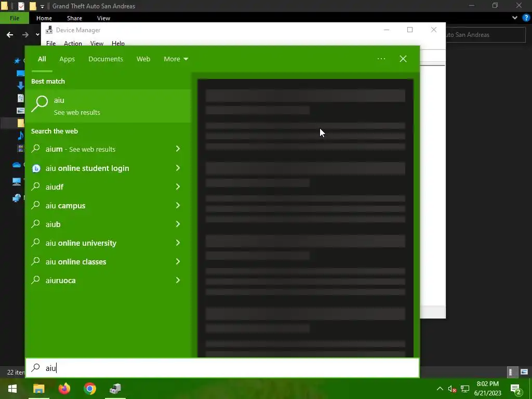
Task: Expand aiu online student login arrow
Action: [x=178, y=168]
